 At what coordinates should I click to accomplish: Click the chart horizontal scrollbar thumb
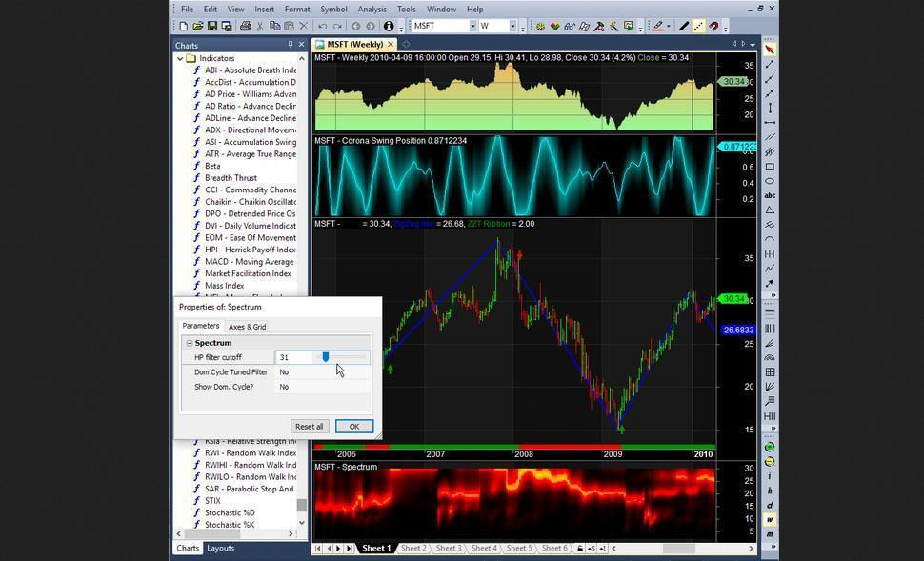click(x=679, y=548)
